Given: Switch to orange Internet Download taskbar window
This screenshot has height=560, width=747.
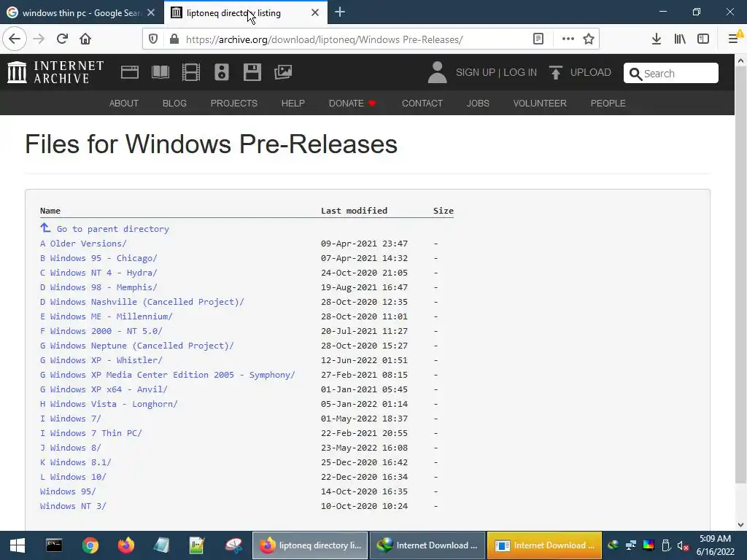Looking at the screenshot, I should click(544, 545).
